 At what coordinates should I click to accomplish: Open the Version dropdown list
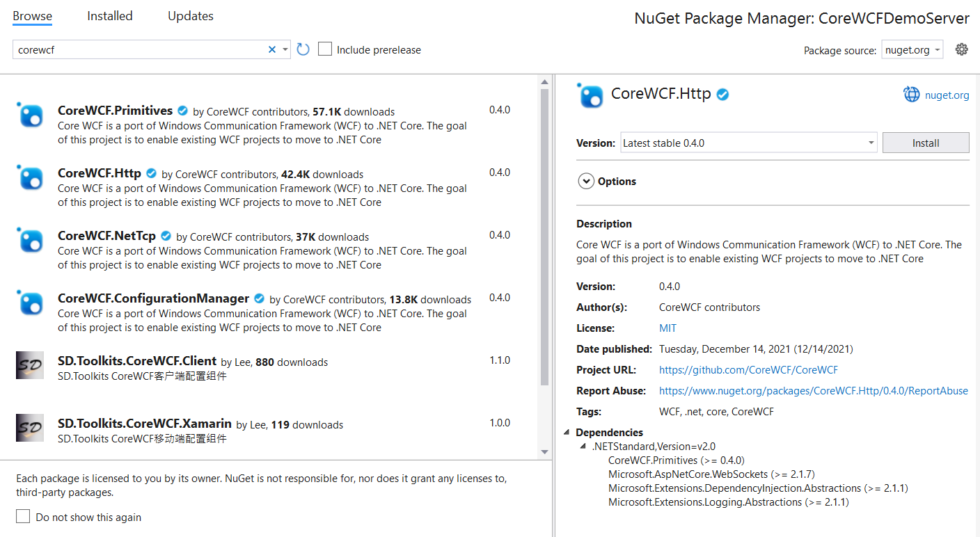[748, 143]
